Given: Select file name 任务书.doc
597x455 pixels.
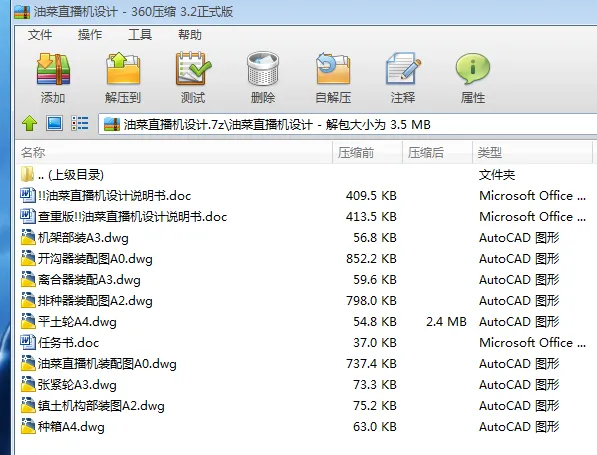Looking at the screenshot, I should [x=68, y=343].
